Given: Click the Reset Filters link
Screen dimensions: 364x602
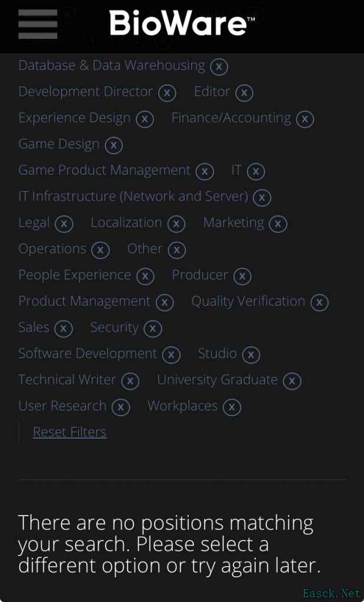Looking at the screenshot, I should click(x=69, y=432).
